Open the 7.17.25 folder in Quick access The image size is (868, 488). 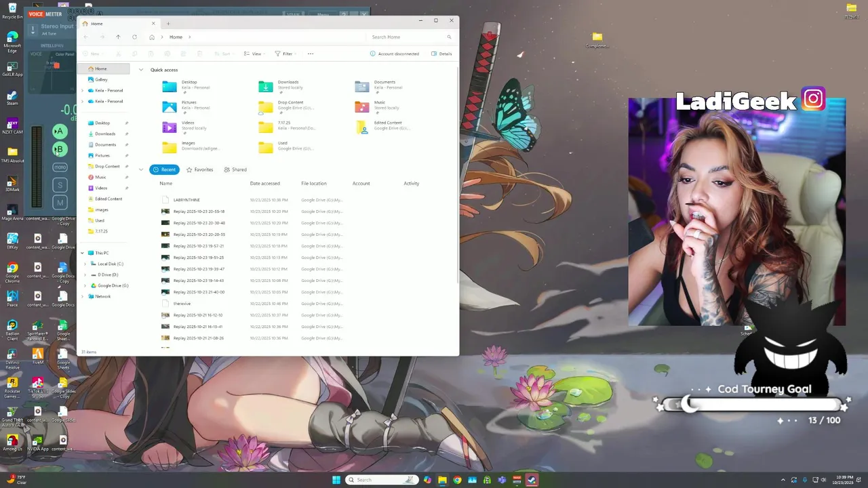[x=286, y=127]
